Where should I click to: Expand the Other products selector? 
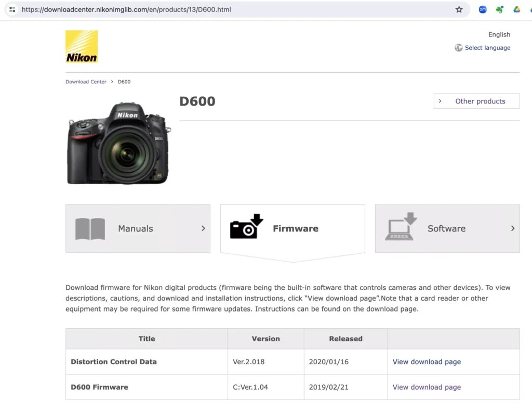click(476, 101)
